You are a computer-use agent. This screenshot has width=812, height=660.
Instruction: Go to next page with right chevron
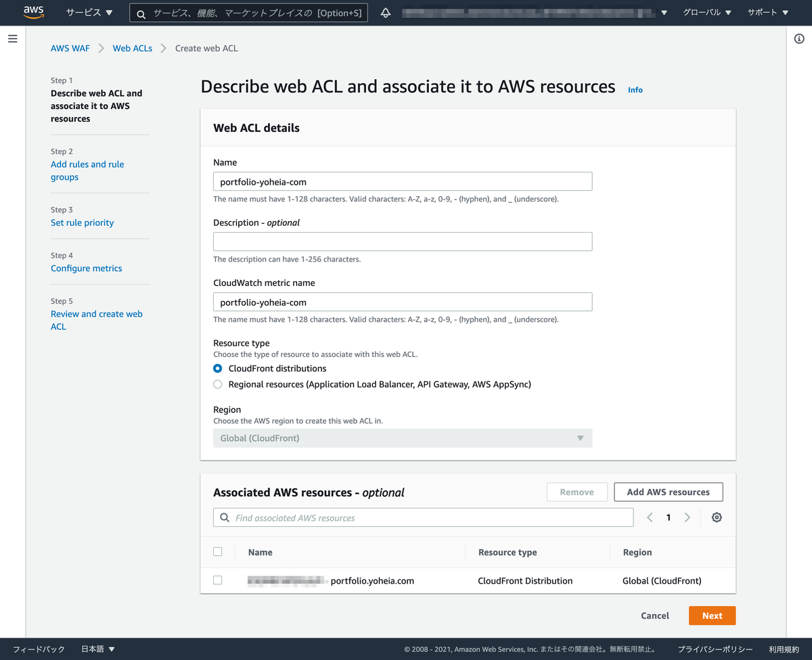tap(687, 517)
